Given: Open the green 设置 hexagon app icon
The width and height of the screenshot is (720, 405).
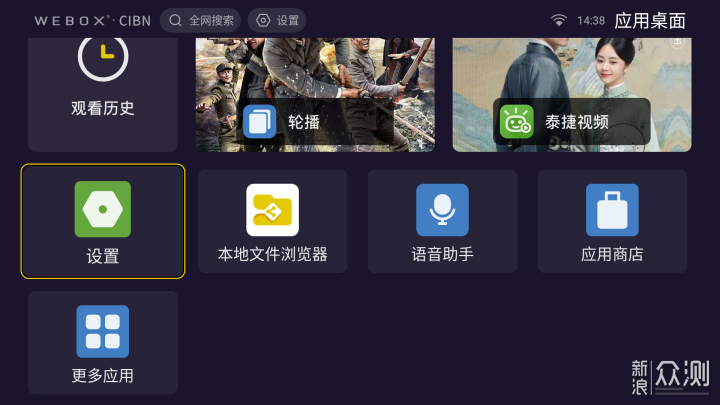Looking at the screenshot, I should click(103, 209).
